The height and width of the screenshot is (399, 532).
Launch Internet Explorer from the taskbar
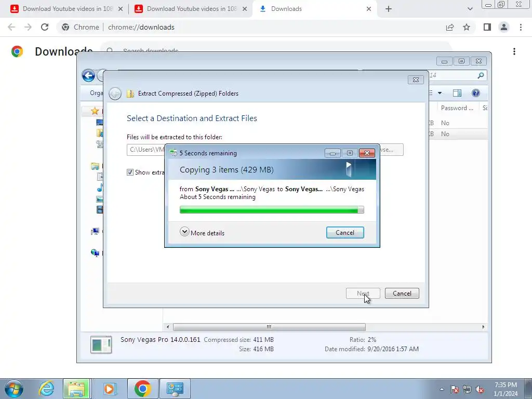pyautogui.click(x=46, y=389)
